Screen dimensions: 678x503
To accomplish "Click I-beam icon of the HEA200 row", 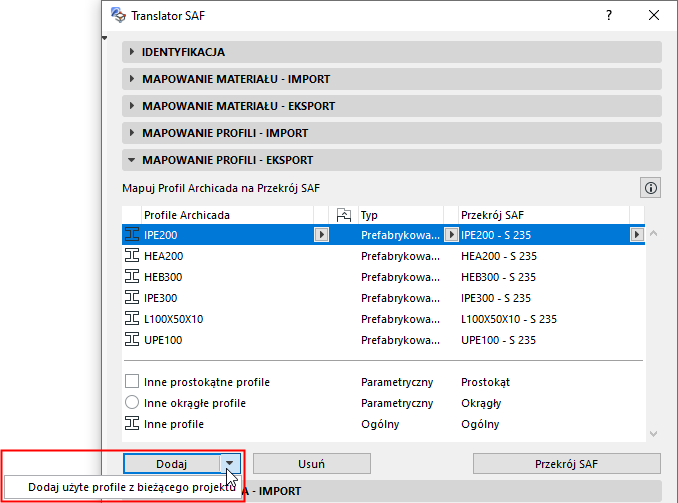I will pos(132,256).
